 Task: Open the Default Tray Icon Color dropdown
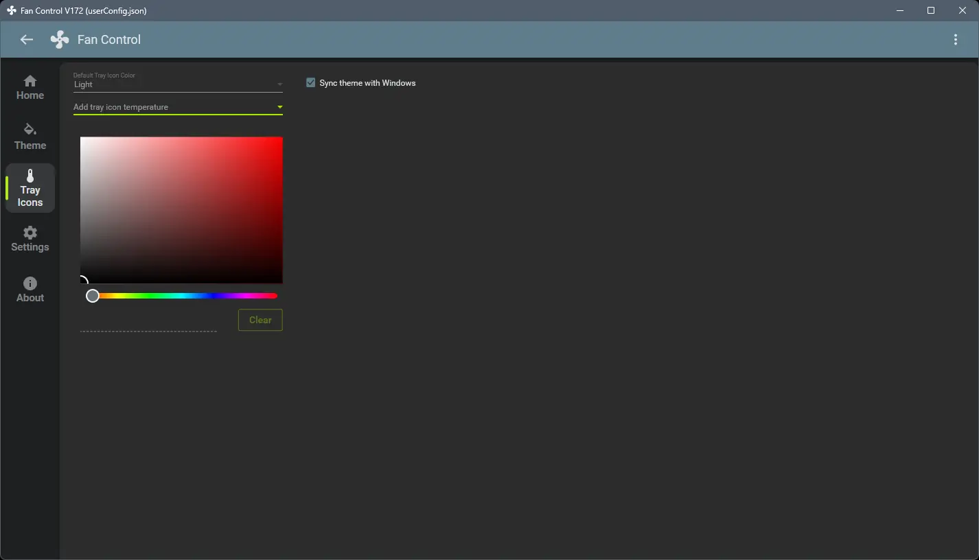(178, 82)
